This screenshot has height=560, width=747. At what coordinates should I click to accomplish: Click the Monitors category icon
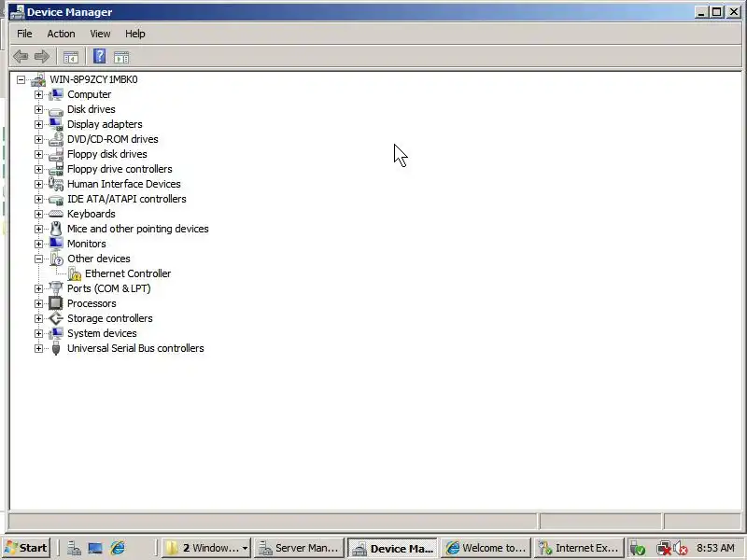coord(56,244)
